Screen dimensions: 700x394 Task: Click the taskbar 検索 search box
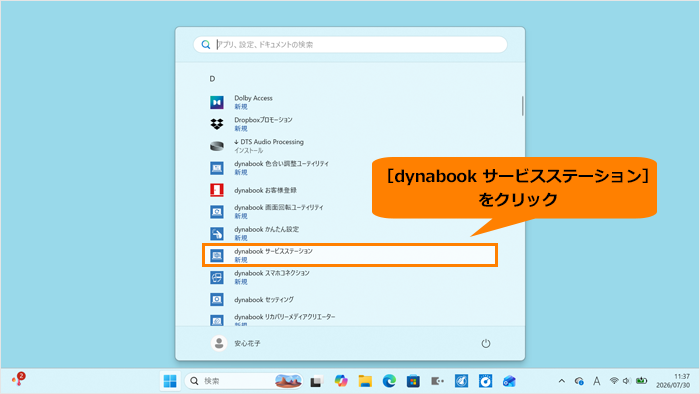pyautogui.click(x=243, y=381)
